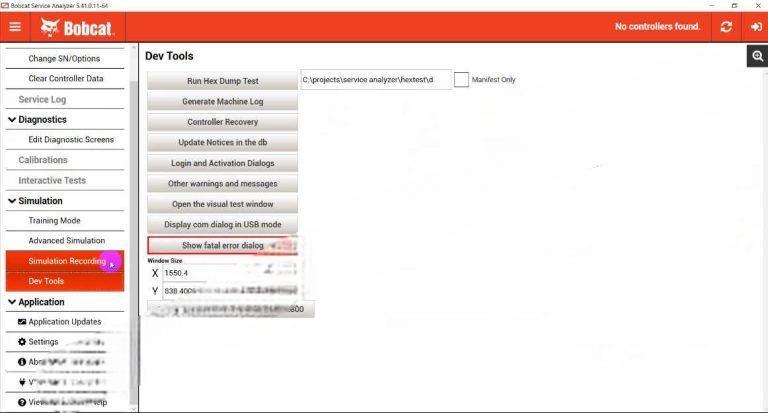Image resolution: width=768 pixels, height=413 pixels.
Task: Click the Bobcat logo
Action: (77, 27)
